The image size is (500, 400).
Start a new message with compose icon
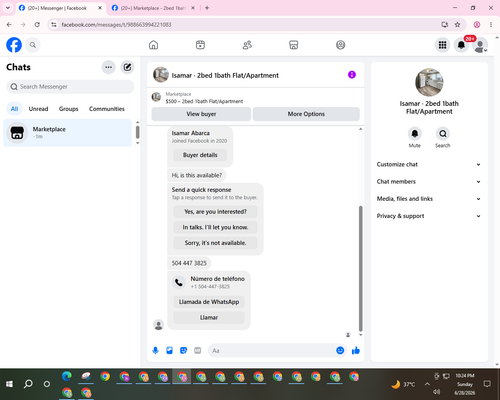[127, 67]
